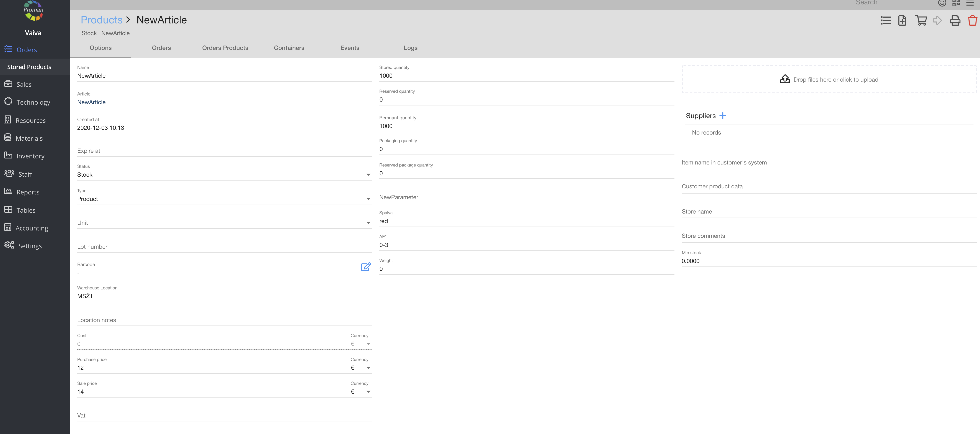Open Inventory in the sidebar

click(30, 156)
